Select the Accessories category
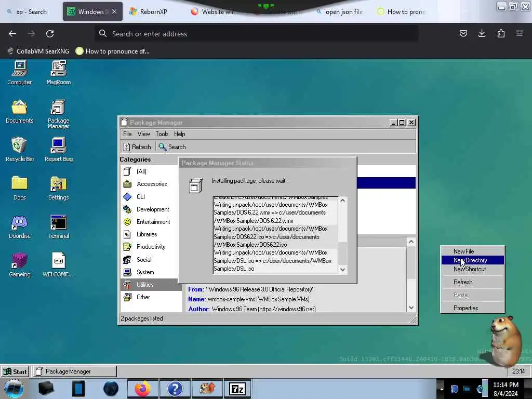 click(x=149, y=184)
